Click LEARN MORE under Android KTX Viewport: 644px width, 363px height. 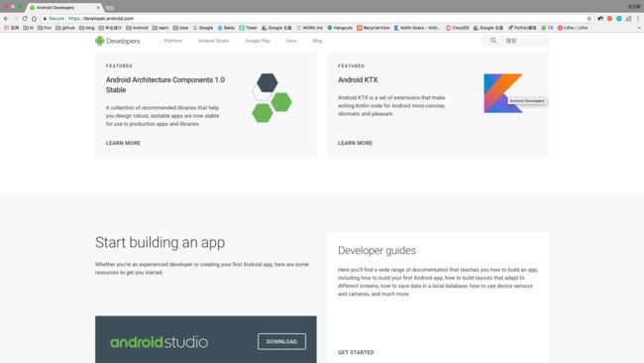pyautogui.click(x=356, y=143)
